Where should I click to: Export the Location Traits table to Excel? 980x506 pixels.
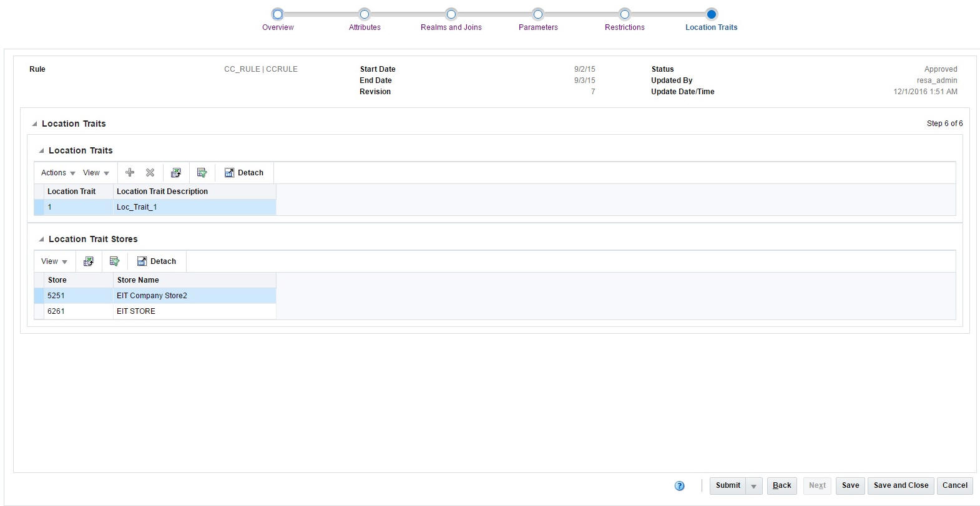tap(176, 173)
